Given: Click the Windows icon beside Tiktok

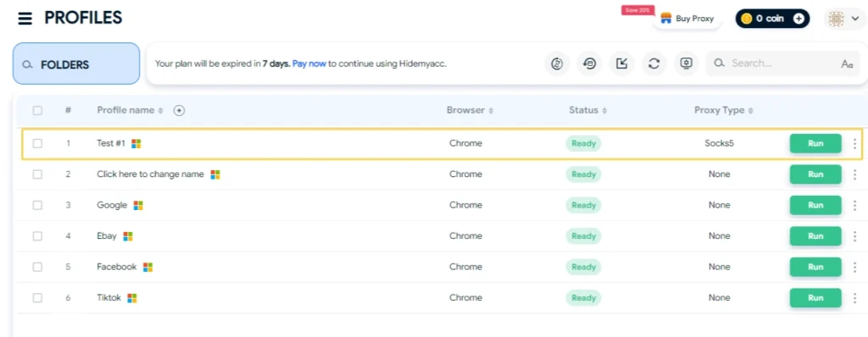Looking at the screenshot, I should pyautogui.click(x=131, y=298).
